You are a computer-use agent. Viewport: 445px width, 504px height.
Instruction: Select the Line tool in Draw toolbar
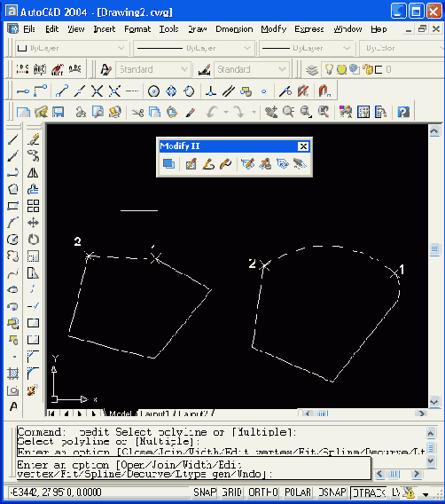[x=12, y=140]
